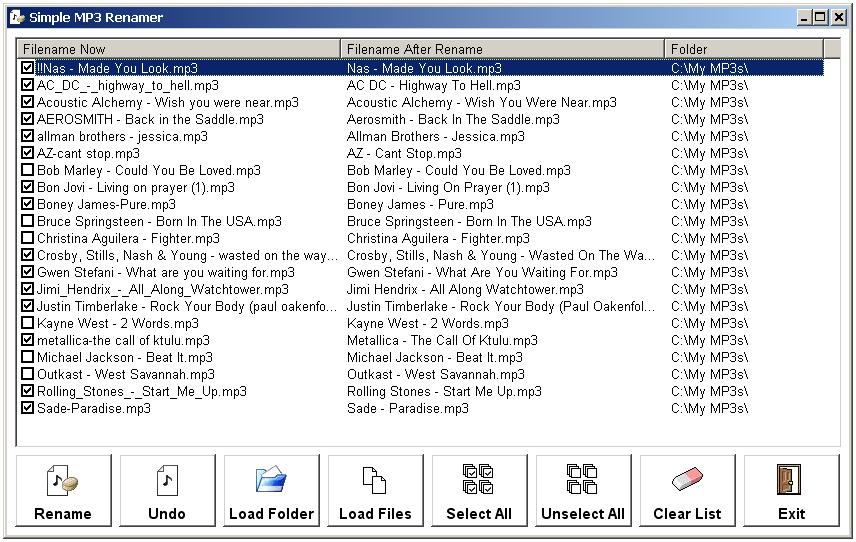Check the Outkast - West Savannah checkbox

click(x=27, y=373)
